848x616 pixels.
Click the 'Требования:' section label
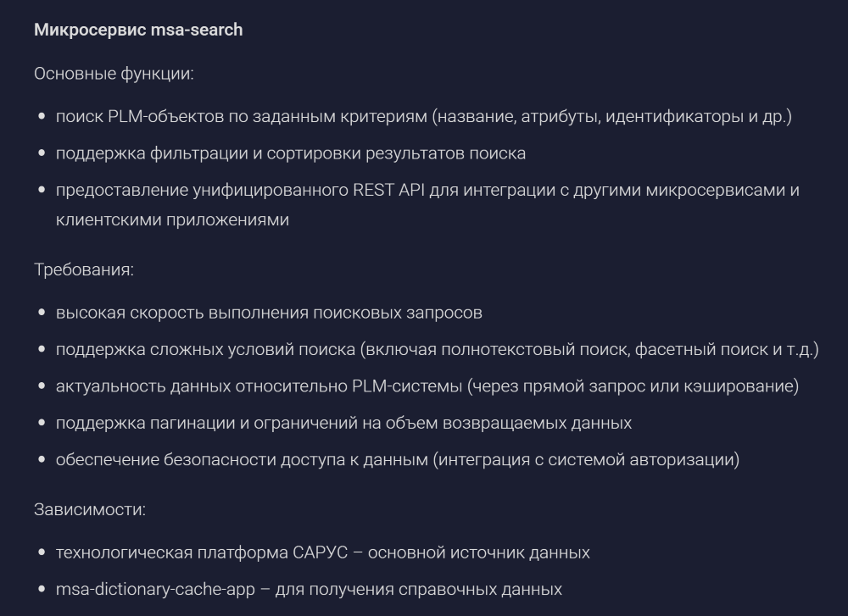pos(84,269)
